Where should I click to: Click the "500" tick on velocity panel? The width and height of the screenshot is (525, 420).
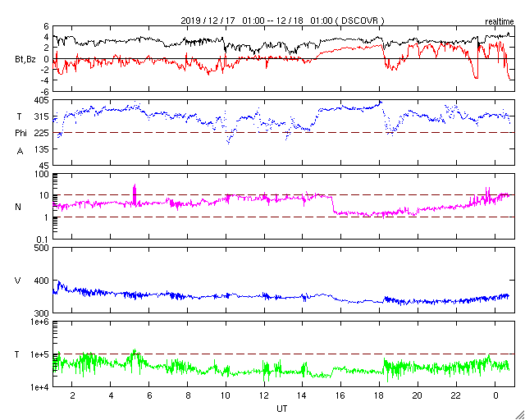click(42, 248)
